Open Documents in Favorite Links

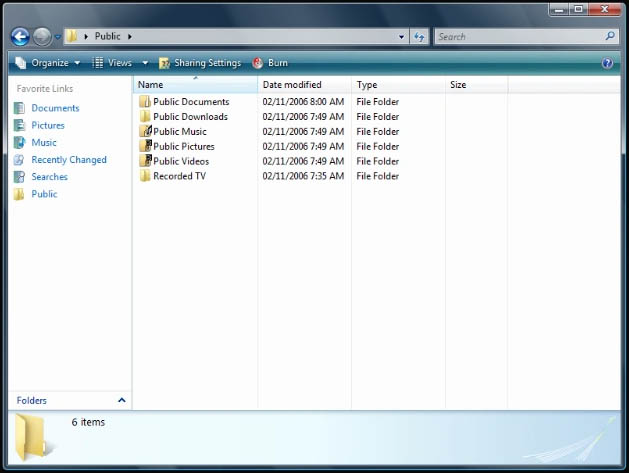55,108
